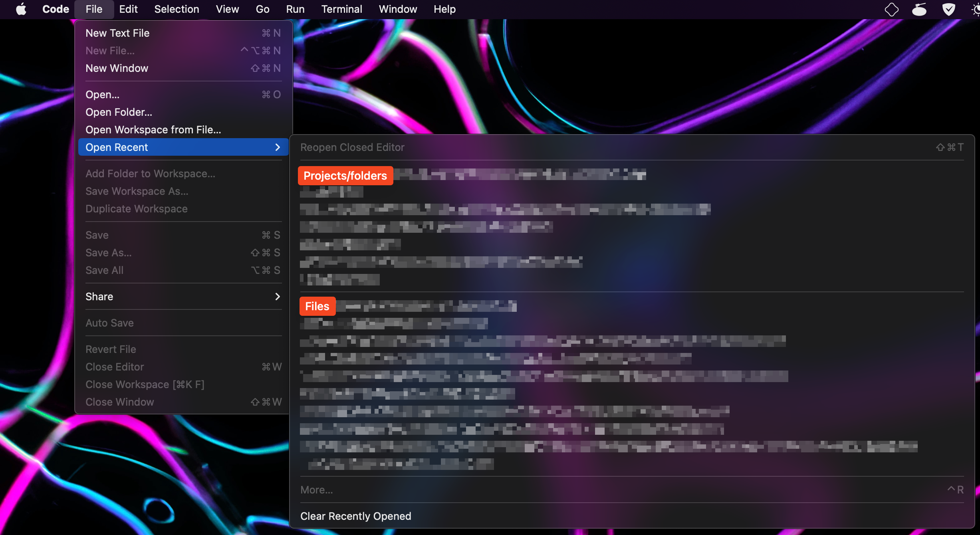The width and height of the screenshot is (980, 535).
Task: Open the Edit menu
Action: (x=128, y=9)
